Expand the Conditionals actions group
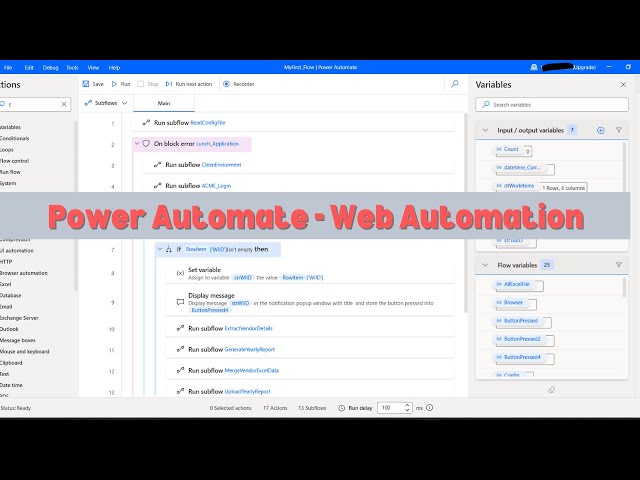 point(15,138)
